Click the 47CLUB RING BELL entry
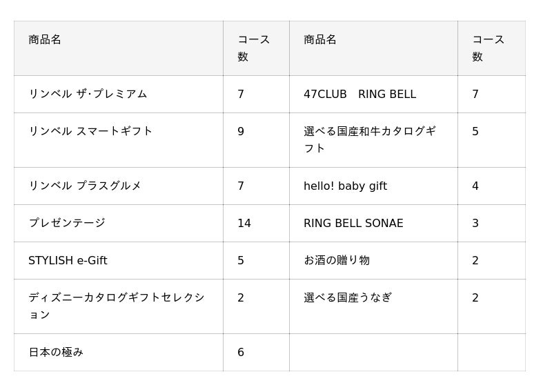The image size is (552, 392). (359, 94)
